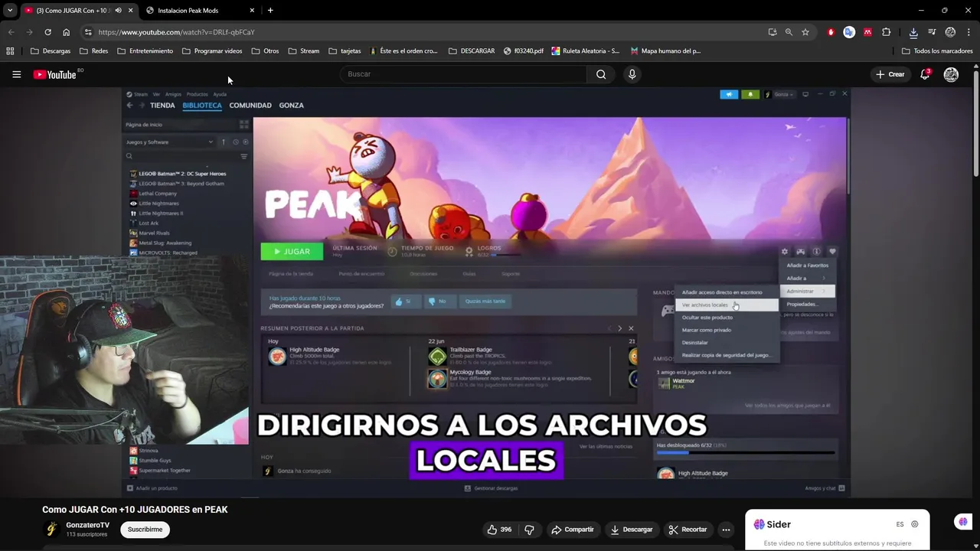View site information next to the URL
Image resolution: width=980 pixels, height=551 pixels.
[88, 32]
